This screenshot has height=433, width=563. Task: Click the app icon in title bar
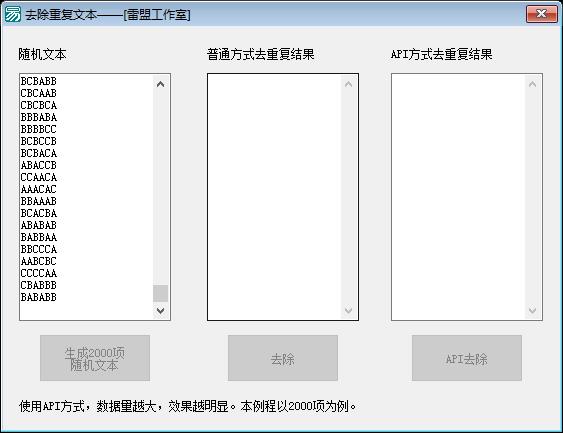point(13,14)
